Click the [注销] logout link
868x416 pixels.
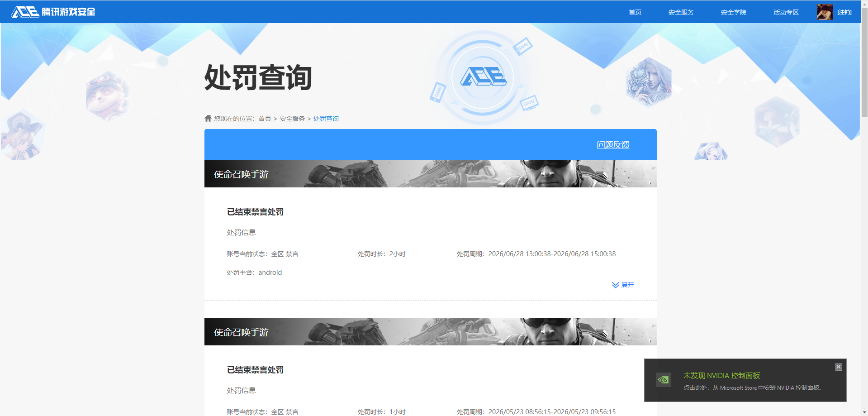844,12
